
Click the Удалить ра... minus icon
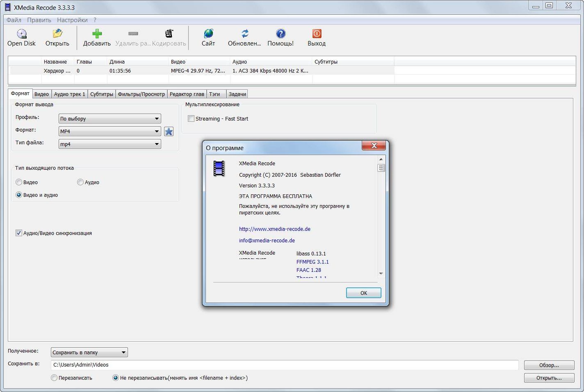click(x=133, y=34)
